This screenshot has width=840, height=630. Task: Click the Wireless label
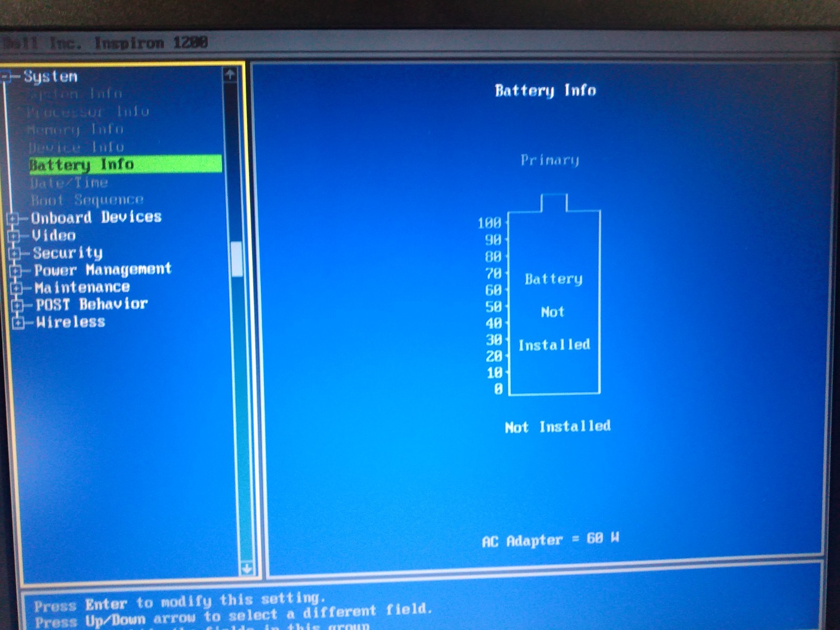point(71,322)
